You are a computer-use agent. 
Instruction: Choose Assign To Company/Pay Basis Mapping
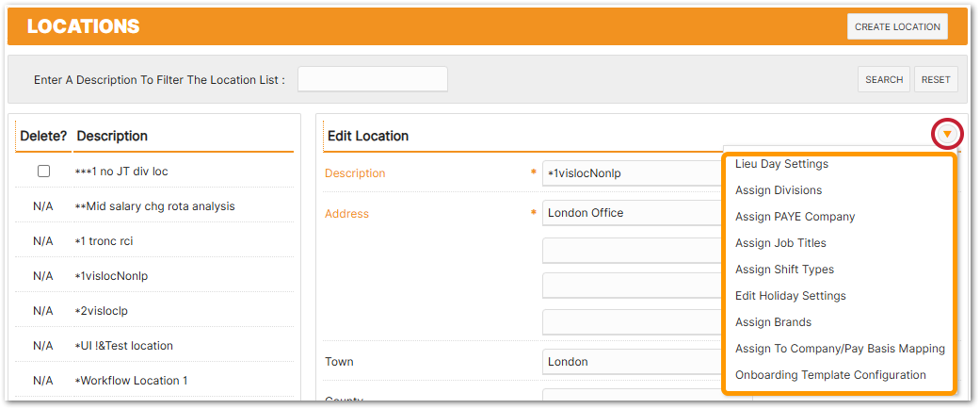pos(840,349)
